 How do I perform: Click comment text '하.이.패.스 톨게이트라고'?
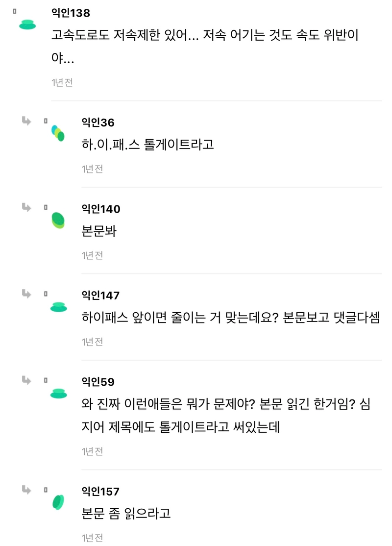(x=147, y=144)
